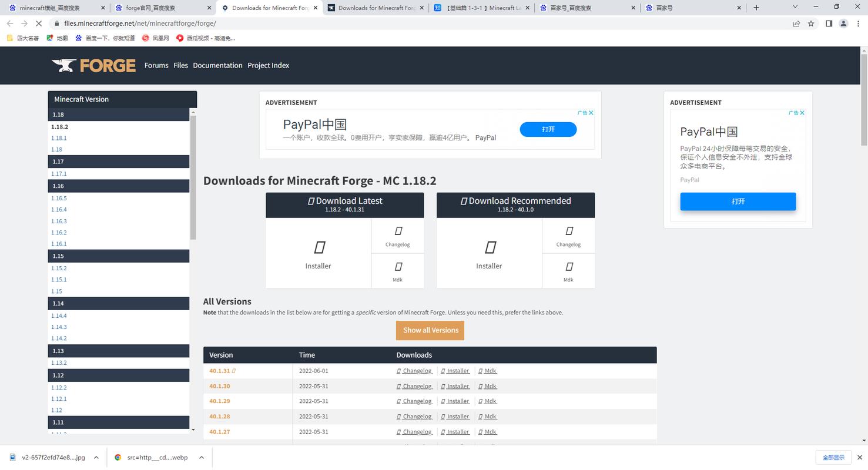Open Chrome's three-dot menu
The width and height of the screenshot is (868, 470).
tap(858, 23)
